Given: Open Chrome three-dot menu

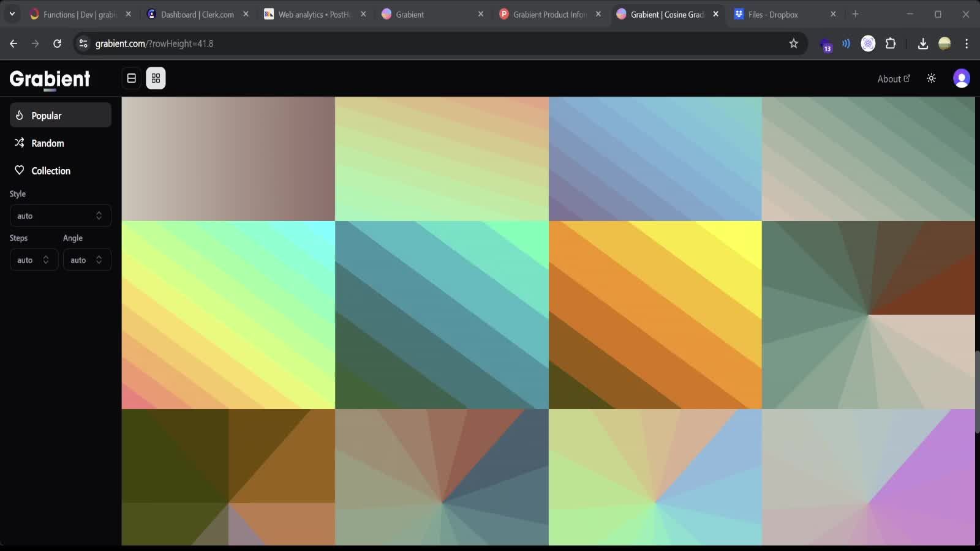Looking at the screenshot, I should tap(967, 43).
